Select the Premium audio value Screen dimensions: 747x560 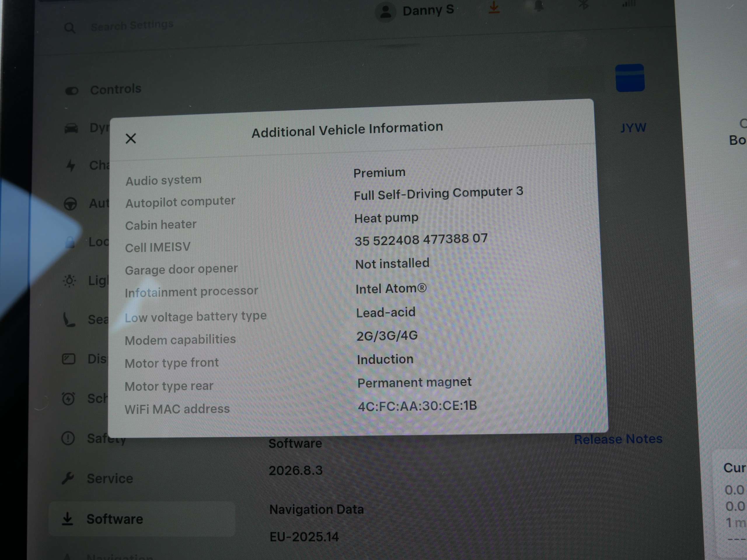tap(379, 172)
